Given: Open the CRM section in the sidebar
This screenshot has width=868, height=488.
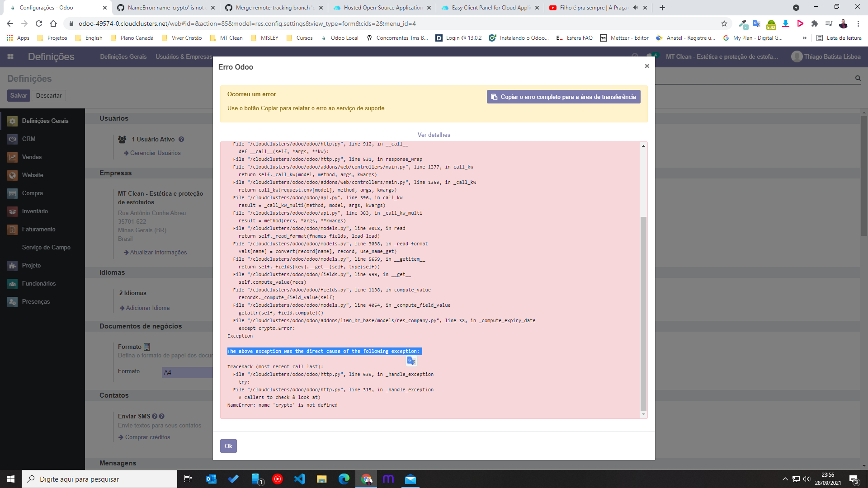Looking at the screenshot, I should click(x=28, y=139).
